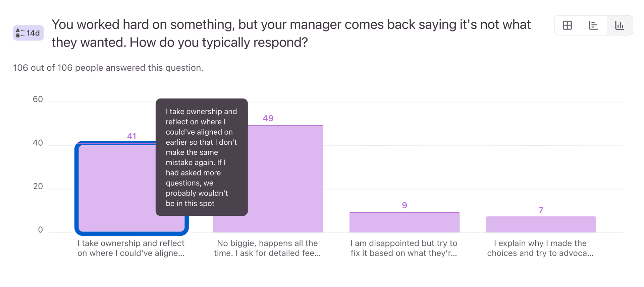Click the value label 49 above bar
Image resolution: width=644 pixels, height=287 pixels.
(x=268, y=118)
